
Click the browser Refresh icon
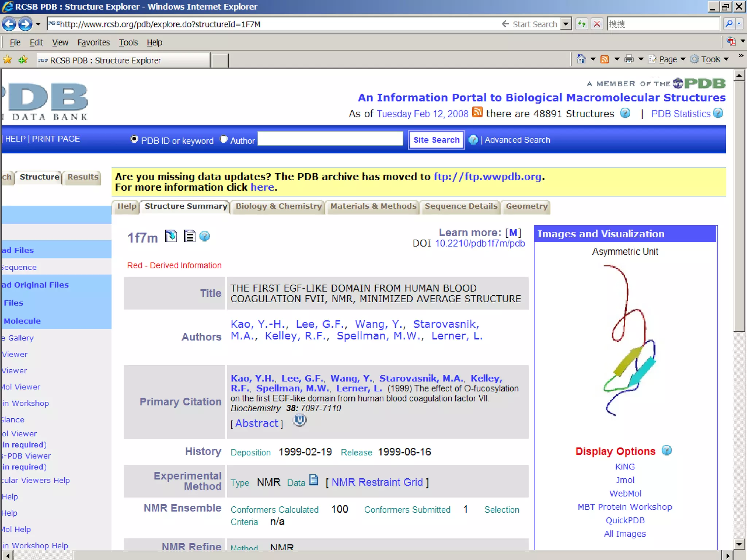pyautogui.click(x=581, y=24)
